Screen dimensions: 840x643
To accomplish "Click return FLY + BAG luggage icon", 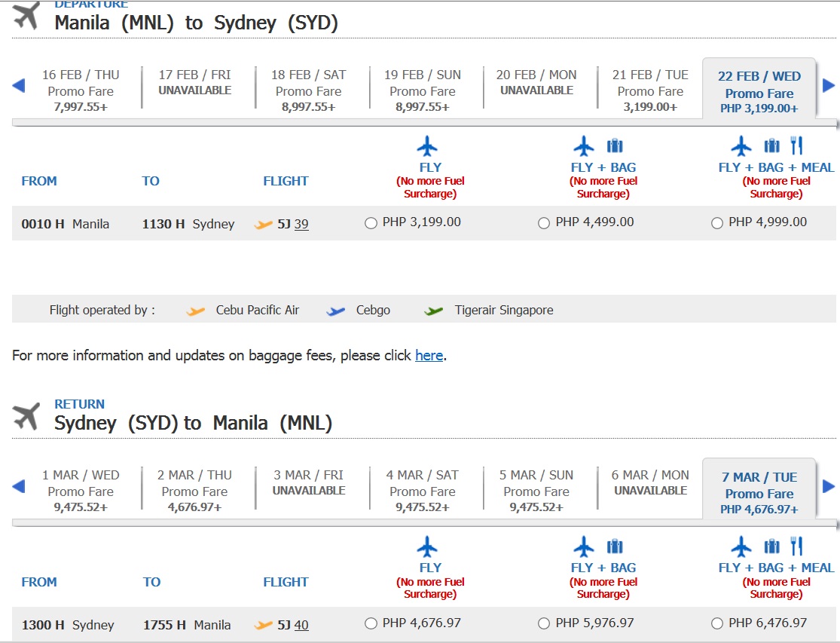I will click(615, 547).
